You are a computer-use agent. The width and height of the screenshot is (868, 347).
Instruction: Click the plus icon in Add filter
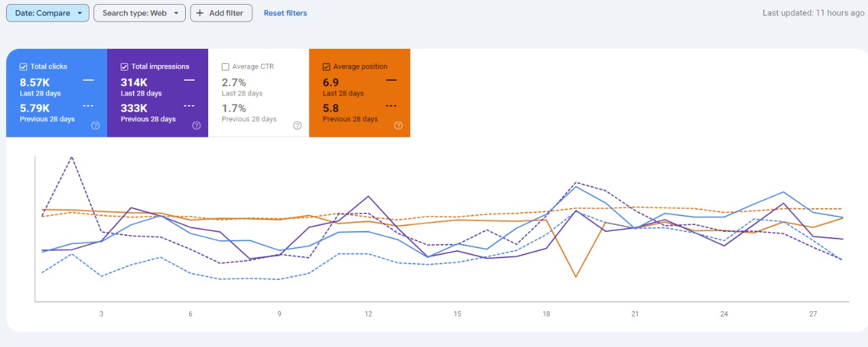[200, 13]
